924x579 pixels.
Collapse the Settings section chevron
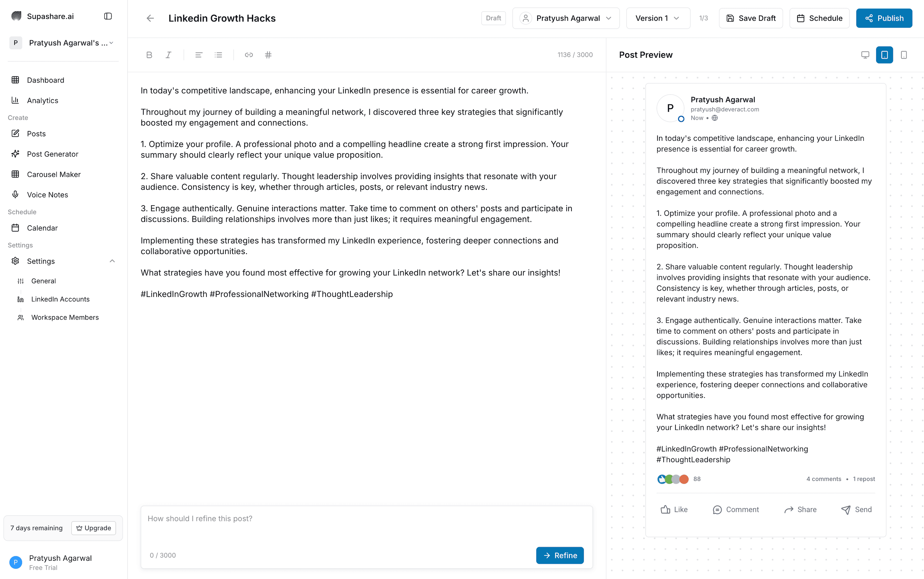(x=112, y=261)
